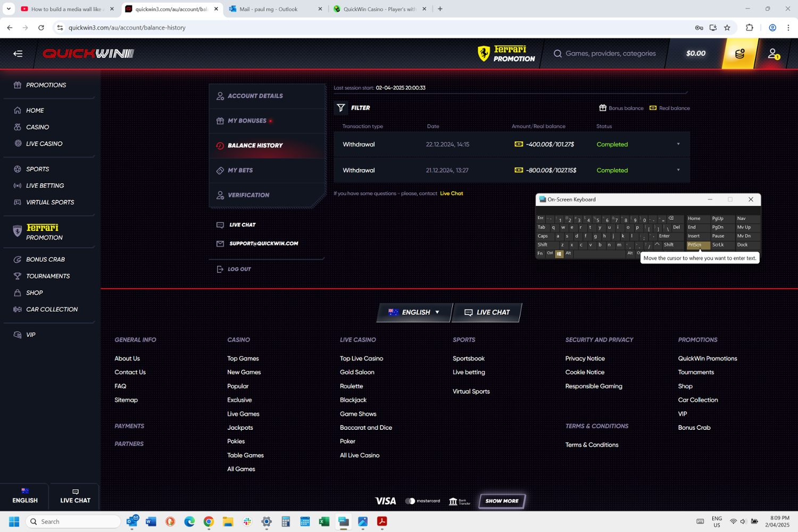Click the Ferrari Promotion header logo

(506, 54)
